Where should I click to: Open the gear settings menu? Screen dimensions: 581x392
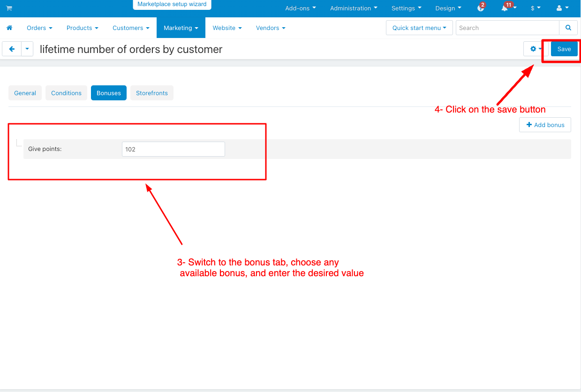coord(535,49)
